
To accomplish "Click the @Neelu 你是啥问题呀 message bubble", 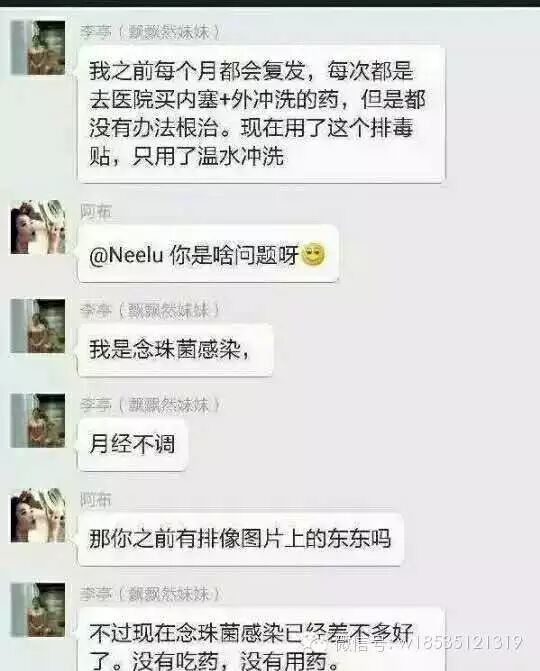I will [x=208, y=254].
